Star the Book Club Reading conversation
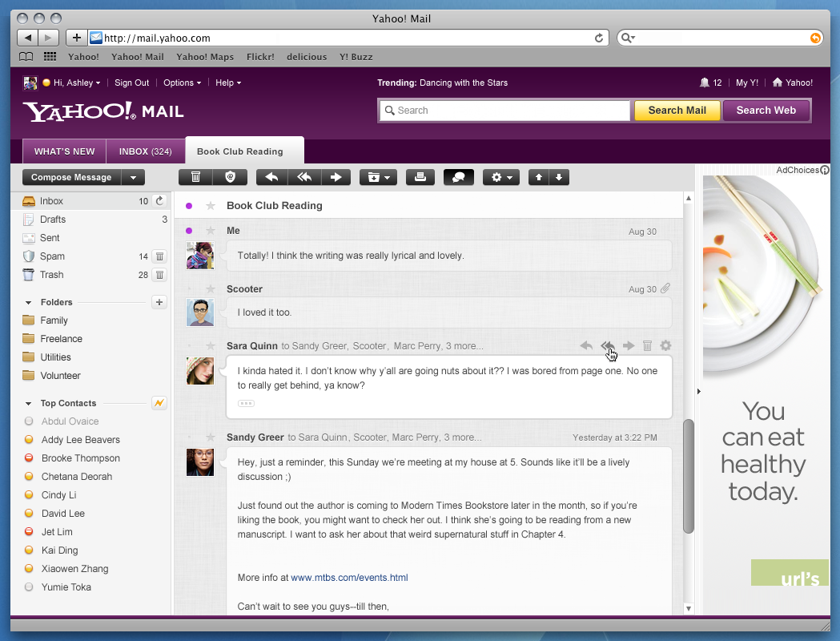Screen dimensions: 840x641 pos(211,206)
